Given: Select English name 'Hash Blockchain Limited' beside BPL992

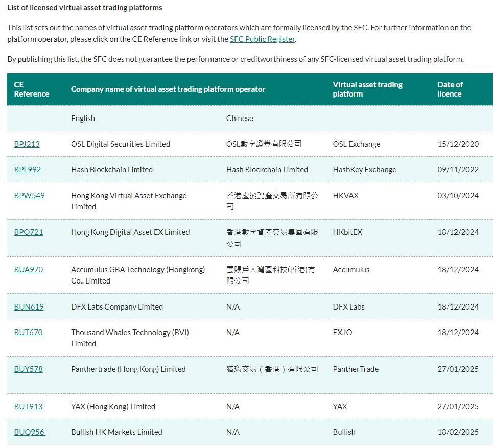Looking at the screenshot, I should [x=112, y=170].
